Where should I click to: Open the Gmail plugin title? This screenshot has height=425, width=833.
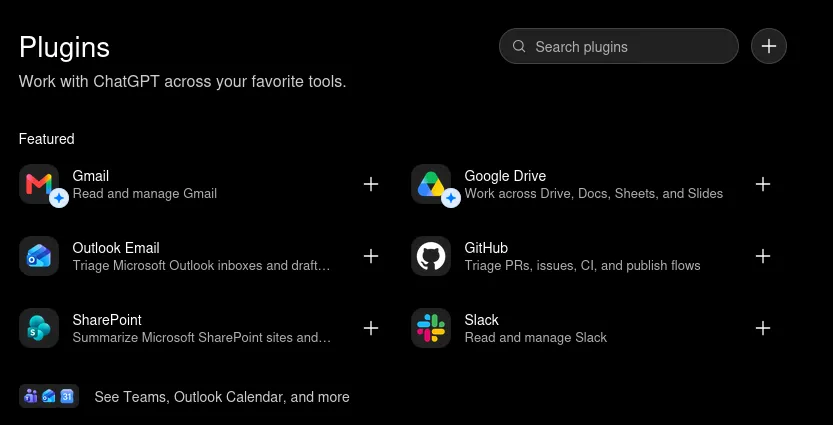(x=91, y=176)
